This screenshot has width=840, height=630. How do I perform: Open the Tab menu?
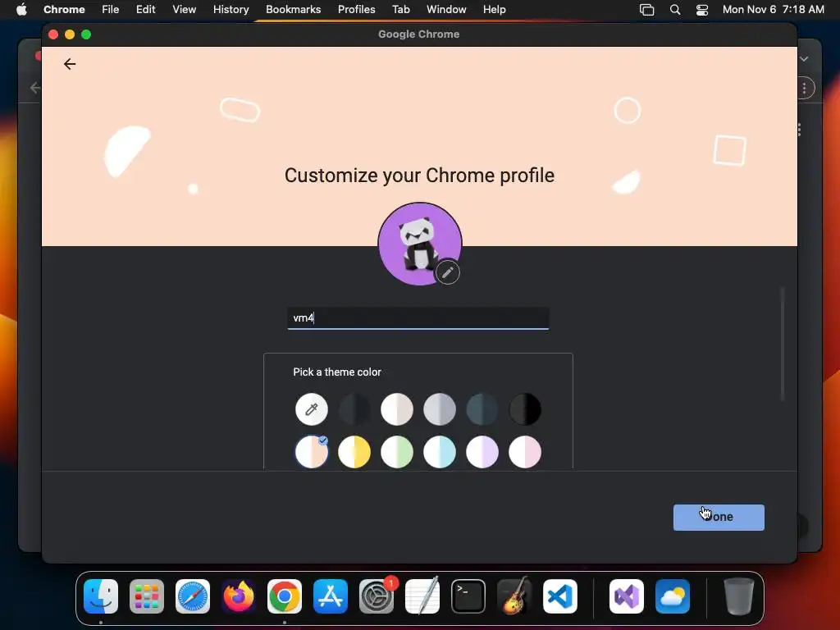400,10
